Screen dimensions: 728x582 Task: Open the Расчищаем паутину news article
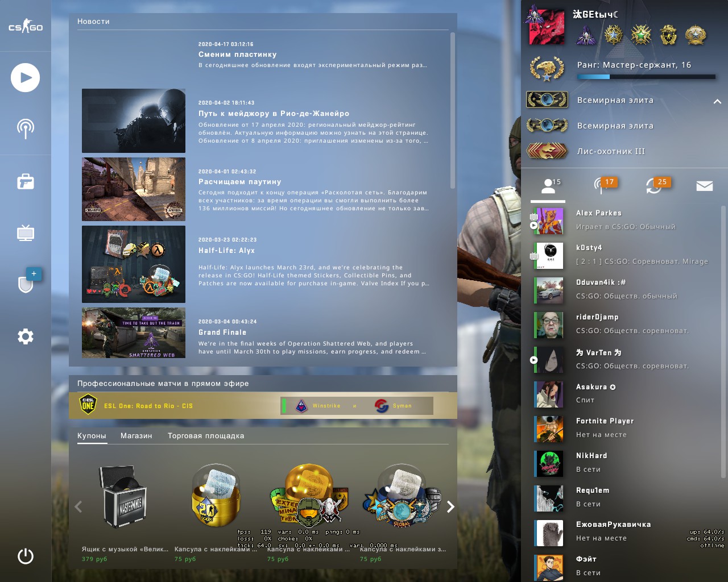point(240,182)
